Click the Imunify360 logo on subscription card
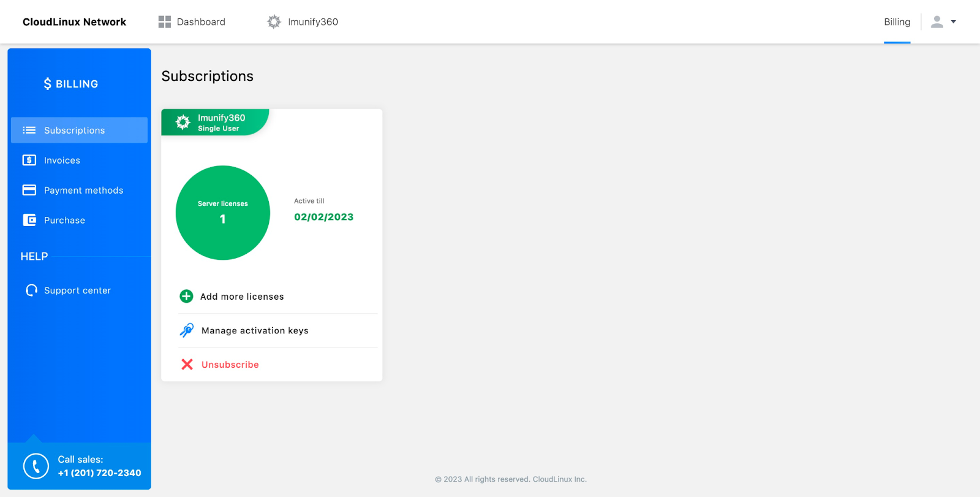This screenshot has width=980, height=497. [183, 122]
